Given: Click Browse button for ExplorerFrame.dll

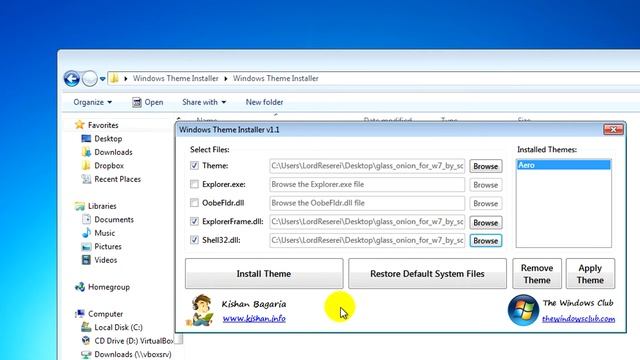Looking at the screenshot, I should click(486, 222).
